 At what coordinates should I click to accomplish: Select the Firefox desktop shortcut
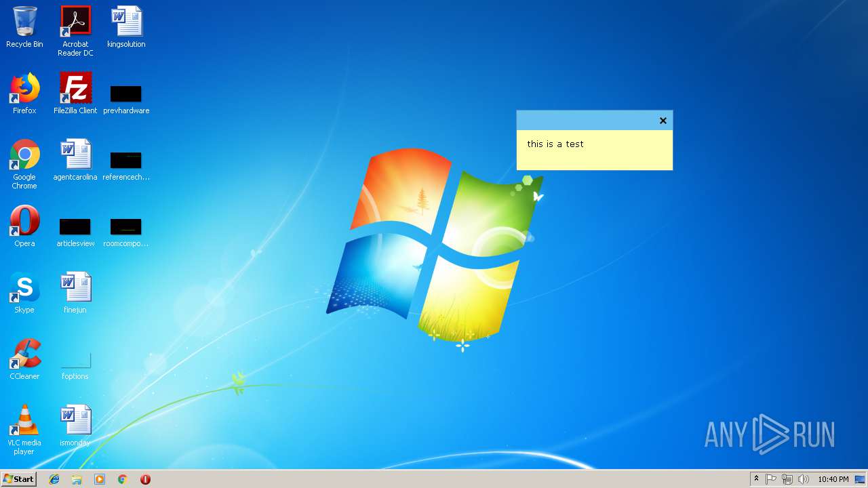pyautogui.click(x=24, y=94)
